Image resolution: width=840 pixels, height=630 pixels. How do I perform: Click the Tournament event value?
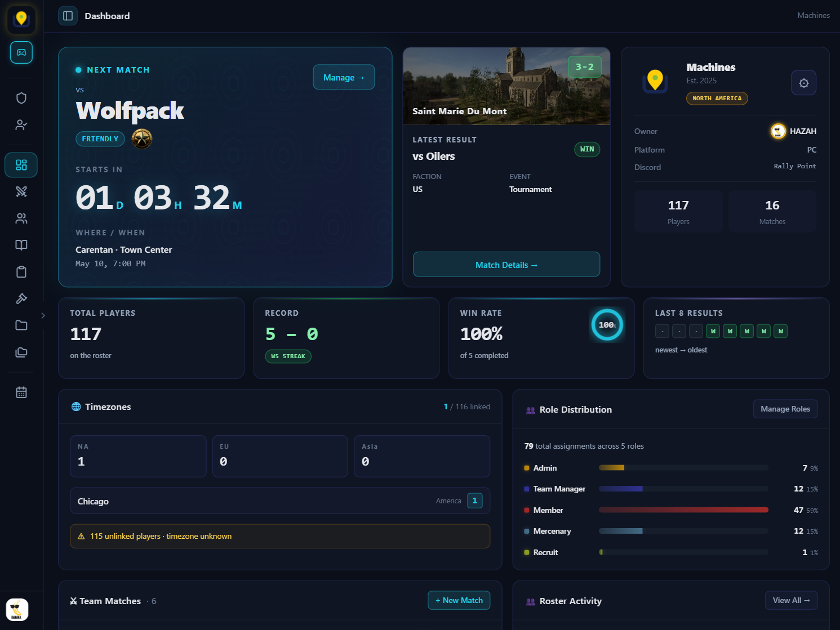coord(531,189)
